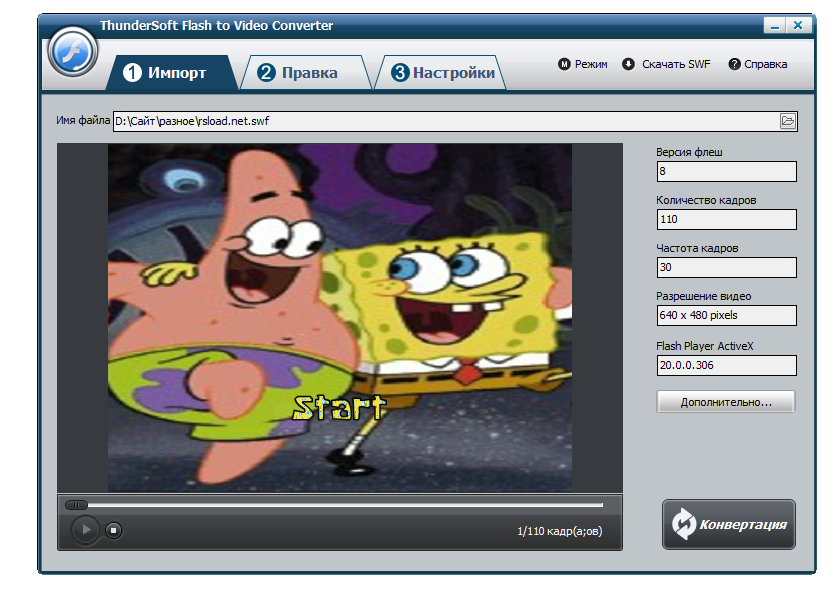The height and width of the screenshot is (603, 837).
Task: Click the SpongeBob preview thumbnail
Action: (x=340, y=315)
